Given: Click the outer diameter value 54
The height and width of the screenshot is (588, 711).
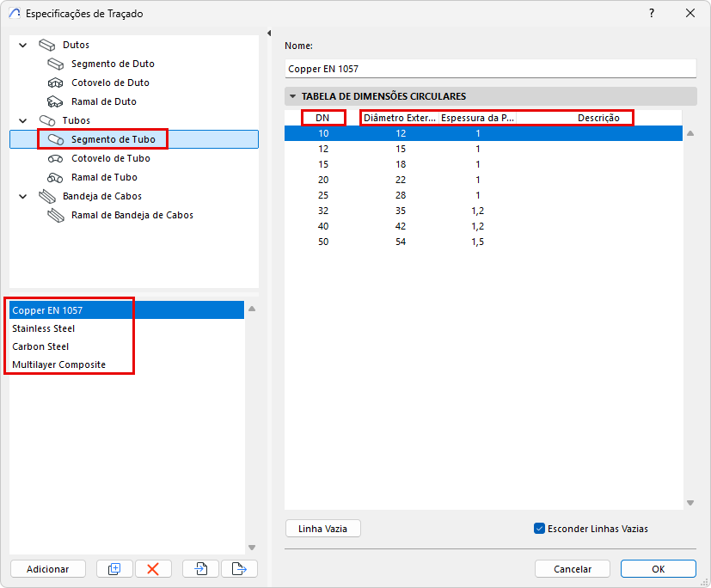Looking at the screenshot, I should pyautogui.click(x=401, y=242).
